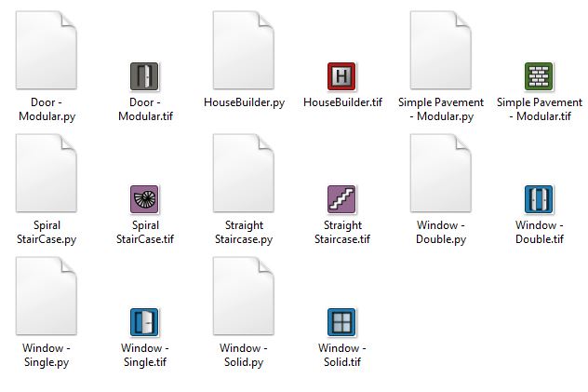
Task: Select the Door - Modular.tif door icon
Action: [144, 76]
